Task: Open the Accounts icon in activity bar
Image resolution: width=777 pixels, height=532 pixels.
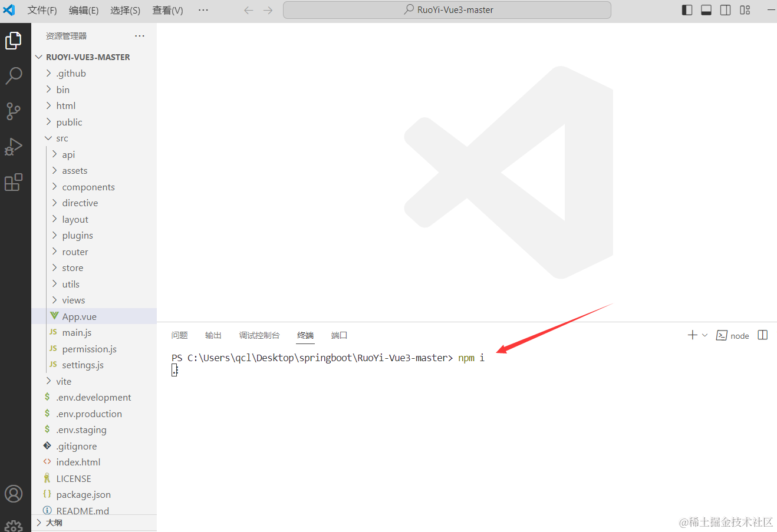Action: pos(14,494)
